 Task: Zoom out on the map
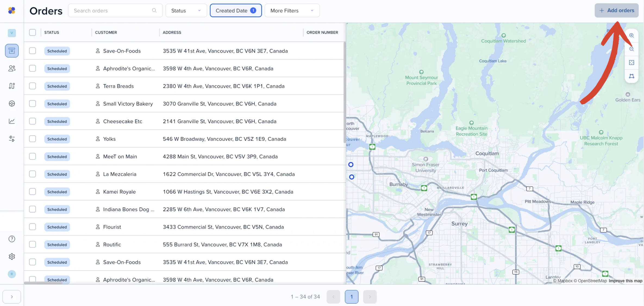tap(632, 49)
